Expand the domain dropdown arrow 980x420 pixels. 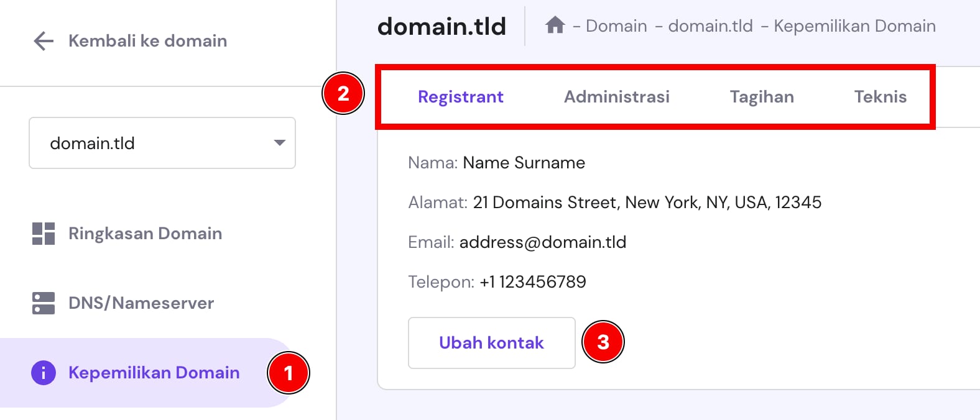pyautogui.click(x=280, y=143)
